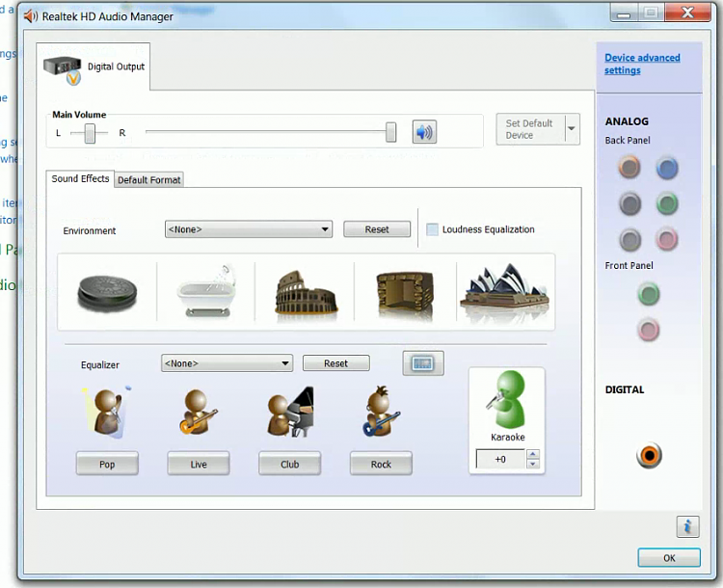Select the Opera house auditorium environment icon
This screenshot has width=723, height=588.
pyautogui.click(x=504, y=292)
